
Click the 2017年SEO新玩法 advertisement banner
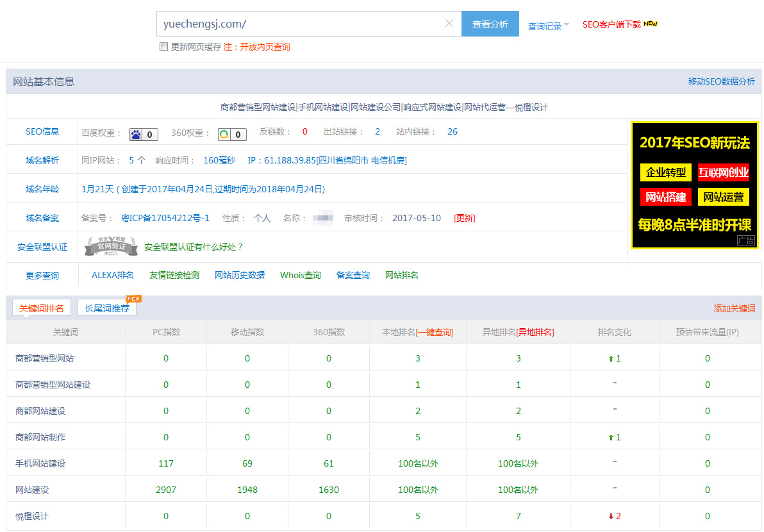click(x=694, y=185)
